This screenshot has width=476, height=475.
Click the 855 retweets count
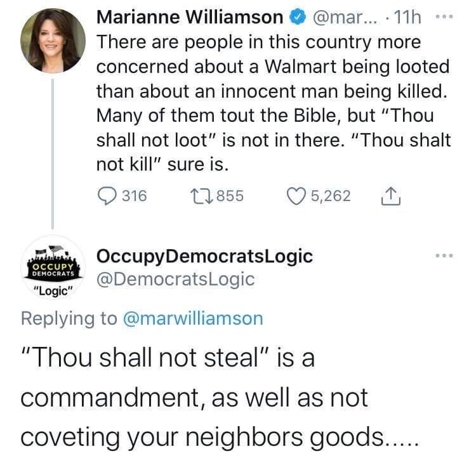pyautogui.click(x=231, y=195)
